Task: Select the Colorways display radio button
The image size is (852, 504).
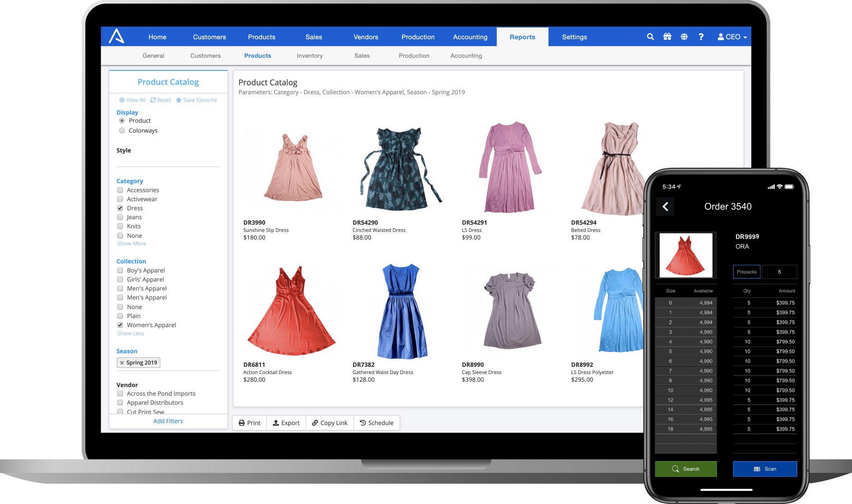Action: pyautogui.click(x=122, y=131)
